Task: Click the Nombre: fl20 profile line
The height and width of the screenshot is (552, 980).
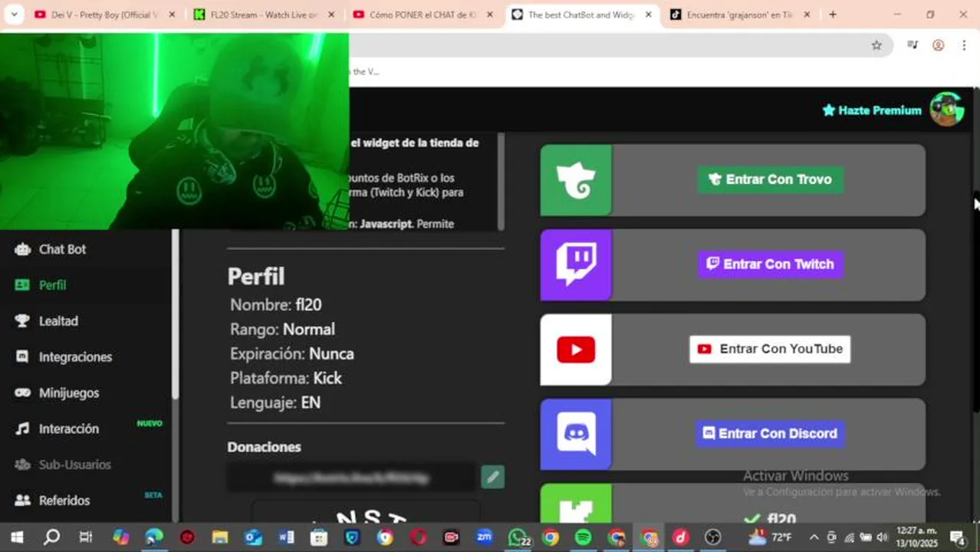Action: point(276,305)
